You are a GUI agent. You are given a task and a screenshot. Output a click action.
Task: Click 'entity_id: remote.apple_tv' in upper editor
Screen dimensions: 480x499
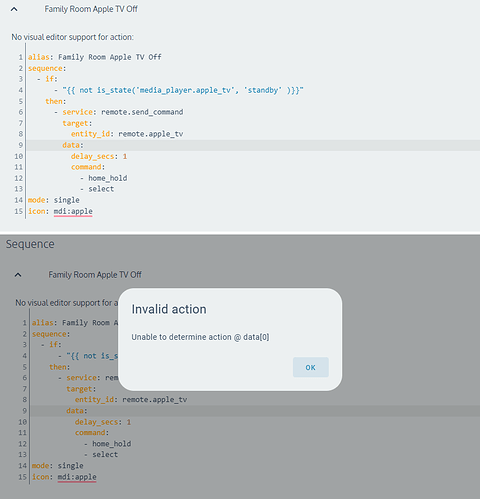click(127, 134)
